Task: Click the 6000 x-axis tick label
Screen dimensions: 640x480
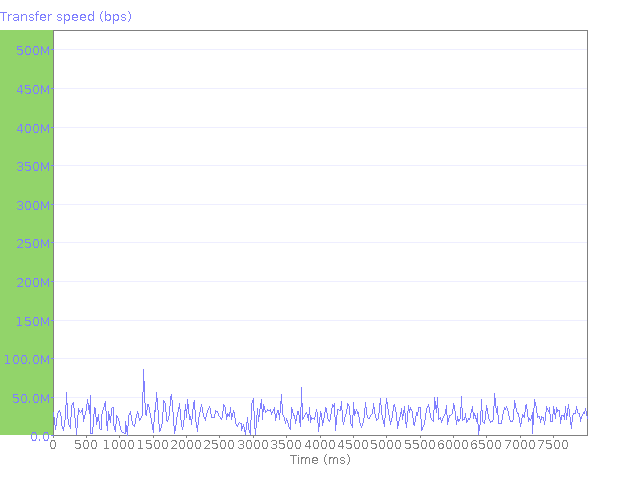Action: (x=453, y=445)
